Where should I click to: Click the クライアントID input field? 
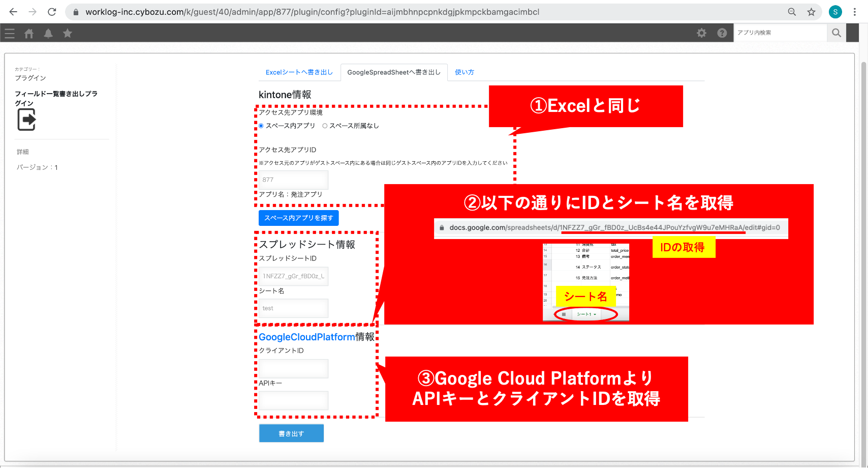[x=293, y=369]
